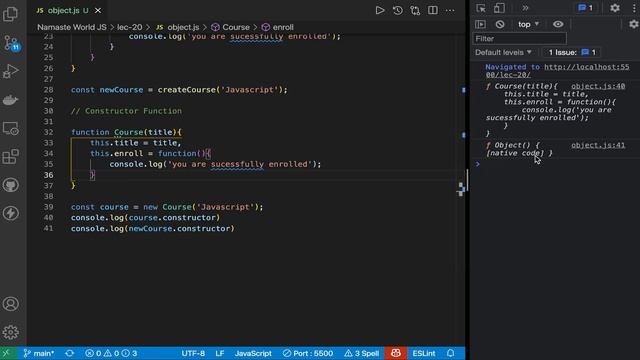Viewport: 640px width, 360px height.
Task: Change the JavaScript language mode
Action: (x=253, y=353)
